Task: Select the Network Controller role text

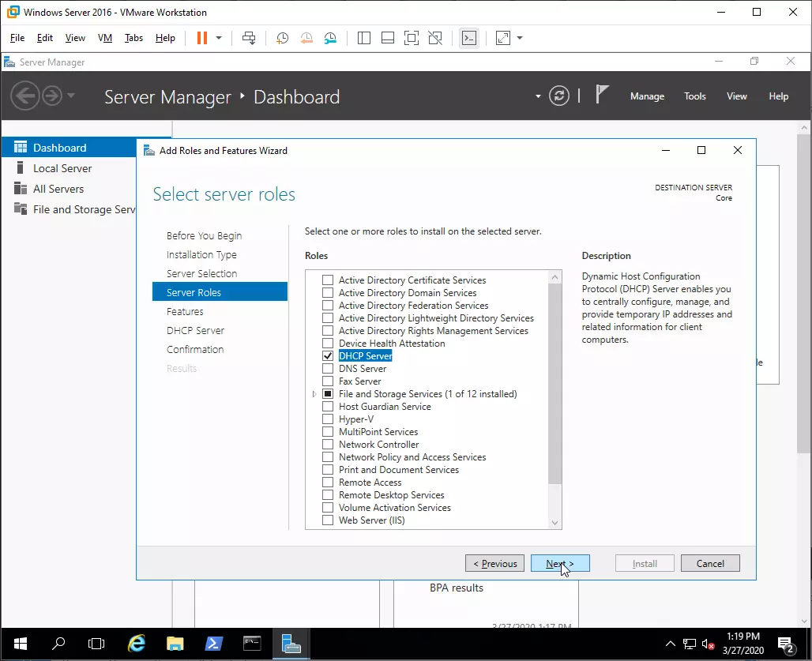Action: pos(378,445)
